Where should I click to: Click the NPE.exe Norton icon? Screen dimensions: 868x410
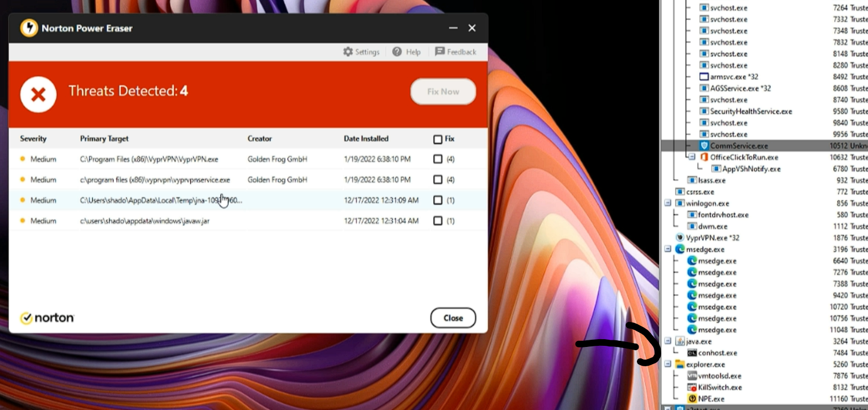coord(692,399)
